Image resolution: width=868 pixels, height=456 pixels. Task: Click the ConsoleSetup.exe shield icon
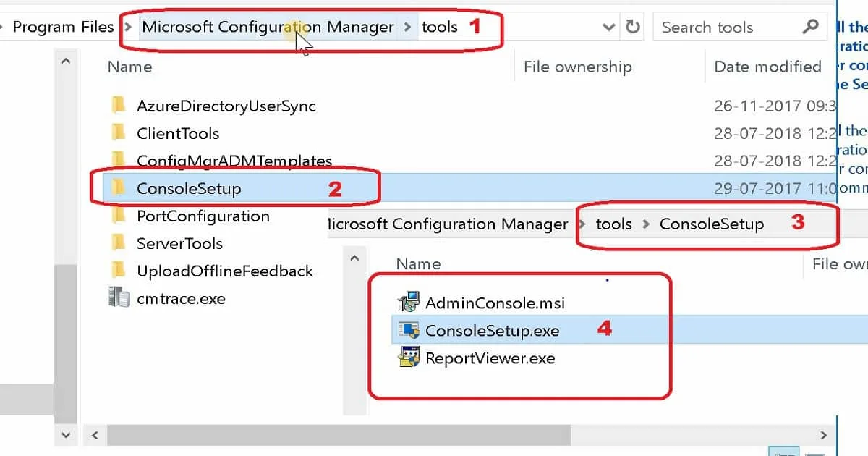pos(409,331)
